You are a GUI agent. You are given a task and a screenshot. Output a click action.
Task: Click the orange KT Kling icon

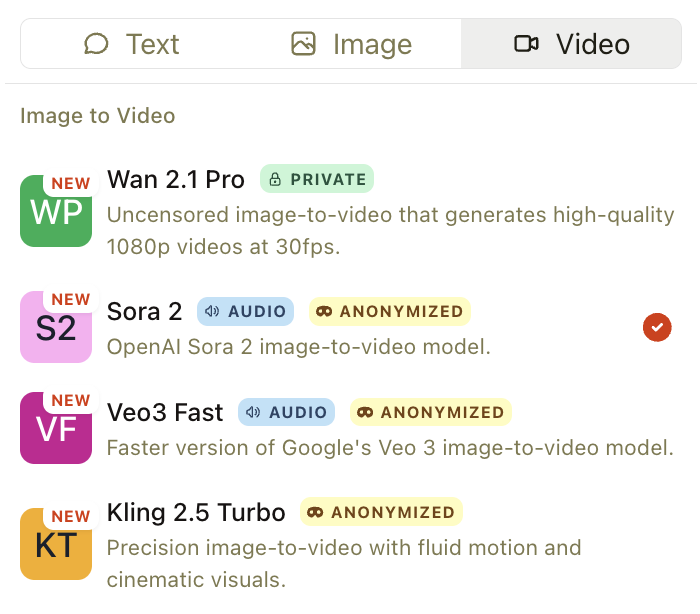(x=56, y=544)
